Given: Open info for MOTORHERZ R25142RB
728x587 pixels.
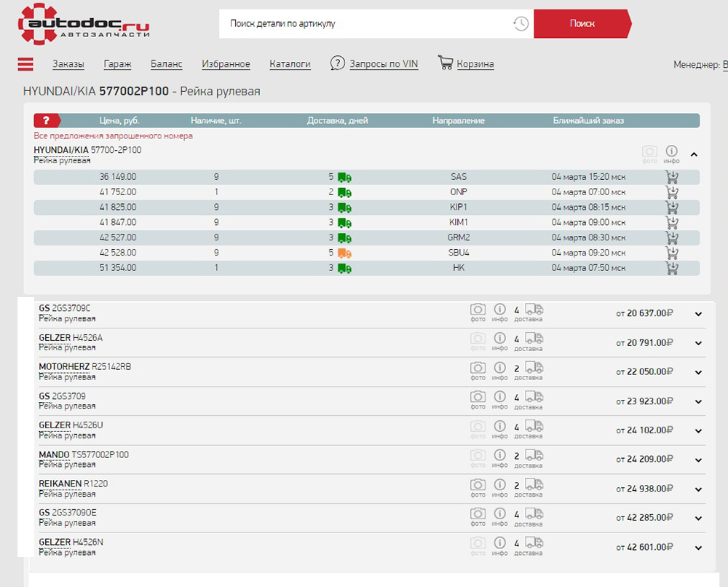Looking at the screenshot, I should pos(499,368).
